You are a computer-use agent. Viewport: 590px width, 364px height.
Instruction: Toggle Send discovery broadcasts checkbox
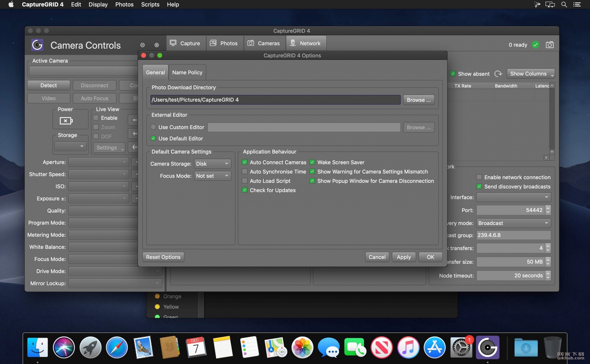pos(479,186)
